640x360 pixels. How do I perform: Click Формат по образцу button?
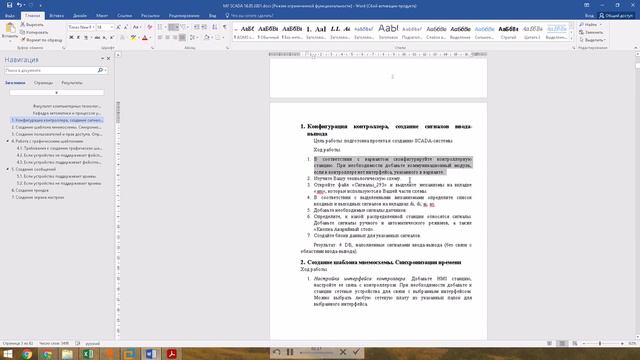click(41, 40)
